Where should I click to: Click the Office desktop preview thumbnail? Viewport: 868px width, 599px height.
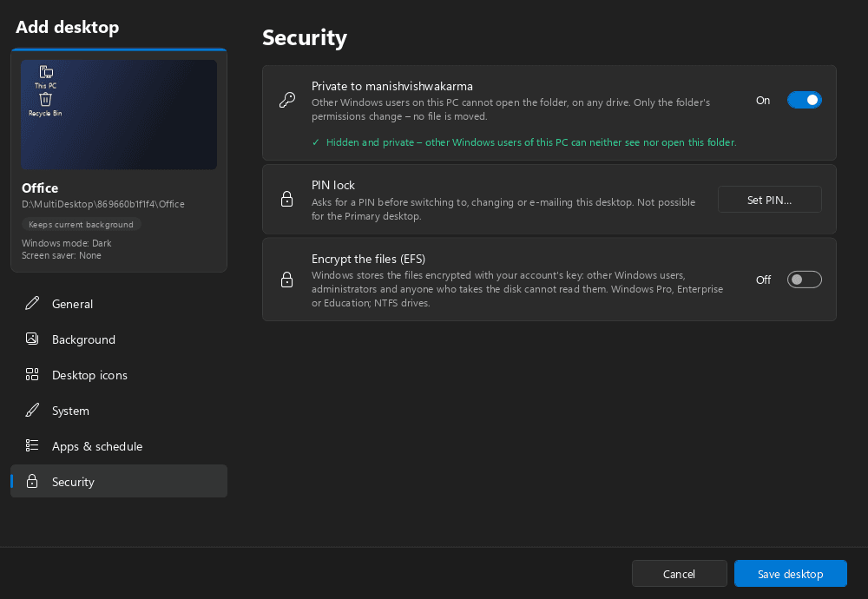pyautogui.click(x=119, y=115)
